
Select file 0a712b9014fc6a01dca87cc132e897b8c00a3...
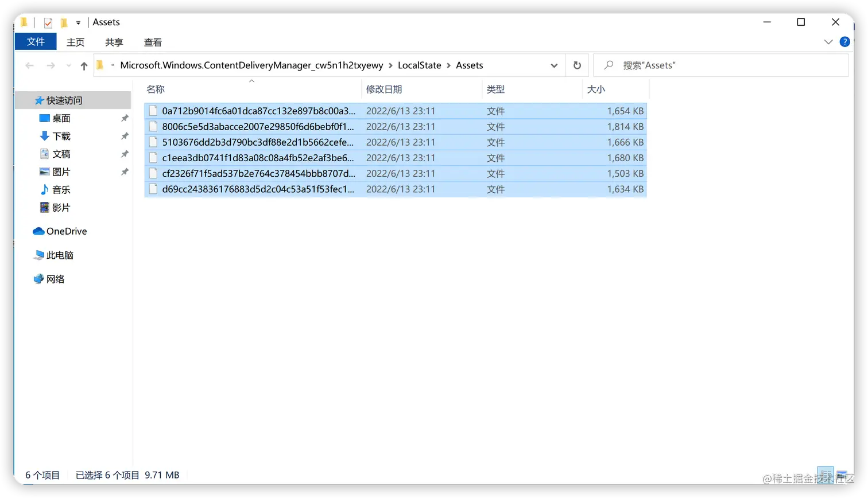point(396,111)
